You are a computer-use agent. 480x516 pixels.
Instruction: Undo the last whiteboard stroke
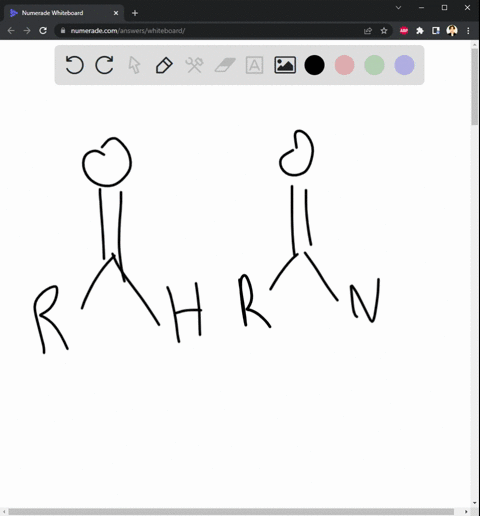click(x=74, y=65)
